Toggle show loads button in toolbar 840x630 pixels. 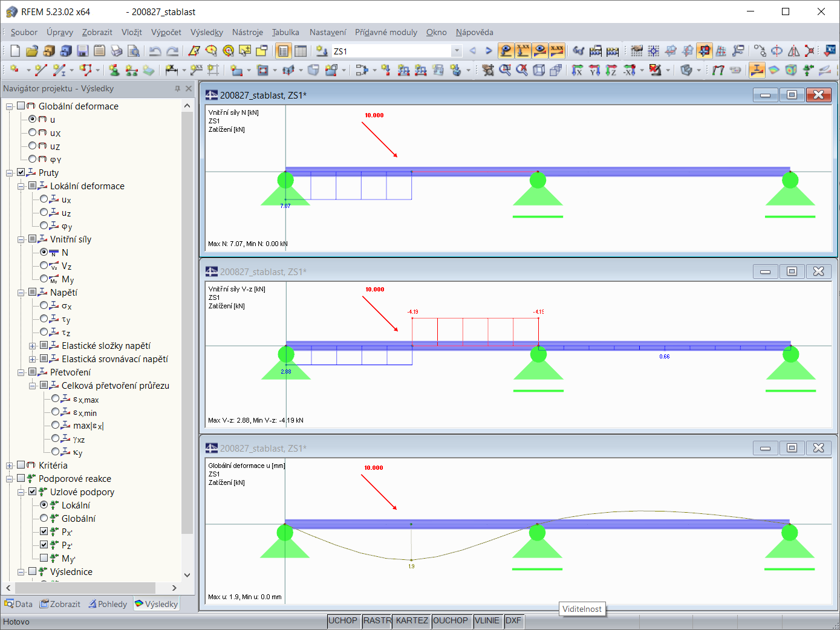[506, 51]
